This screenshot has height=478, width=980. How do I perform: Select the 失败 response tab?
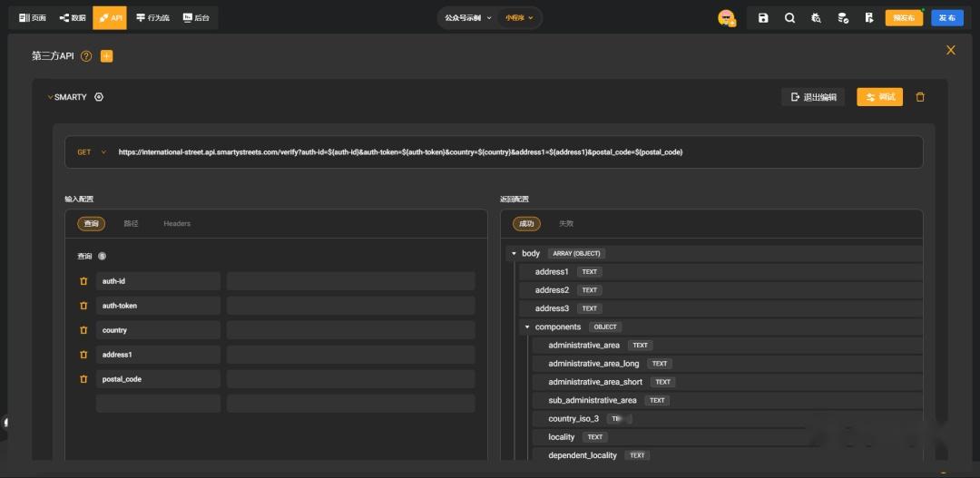coord(565,224)
